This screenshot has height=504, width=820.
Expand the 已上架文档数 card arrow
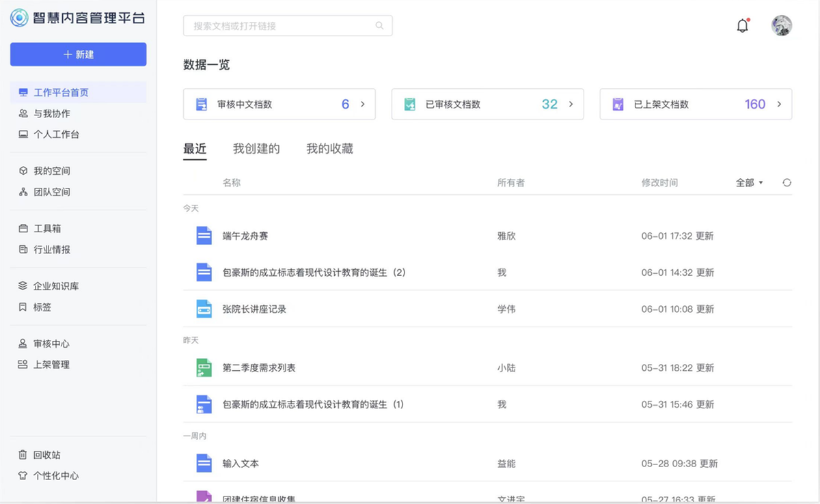click(779, 104)
